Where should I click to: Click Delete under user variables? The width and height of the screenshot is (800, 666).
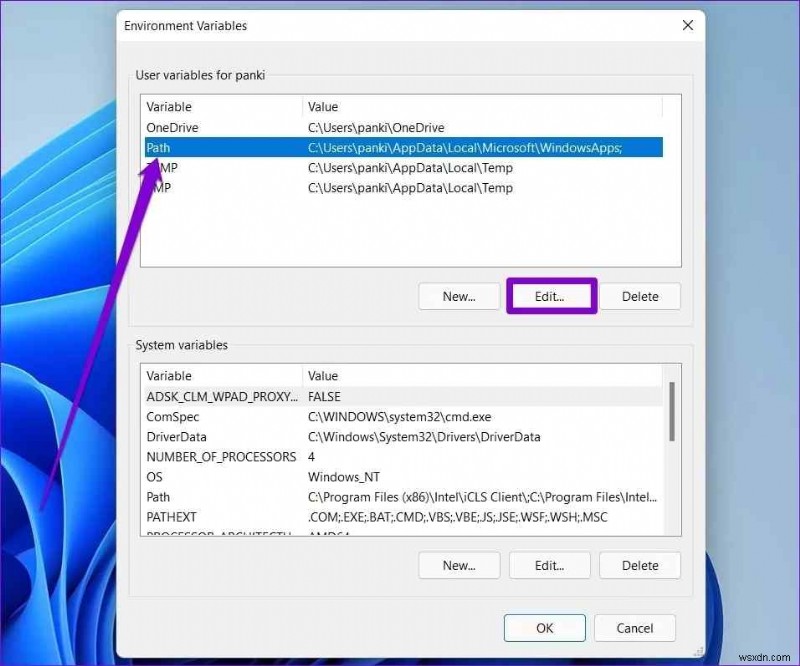(640, 296)
